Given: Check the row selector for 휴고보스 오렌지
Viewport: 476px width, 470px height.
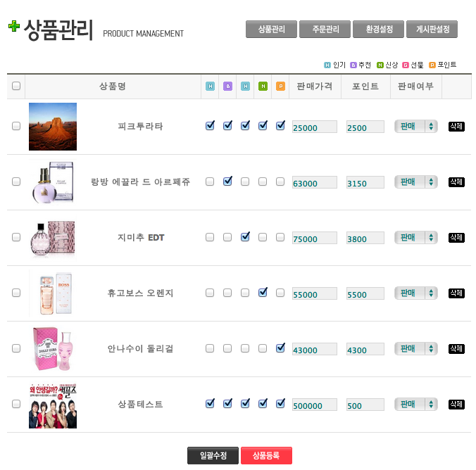Looking at the screenshot, I should [x=16, y=293].
